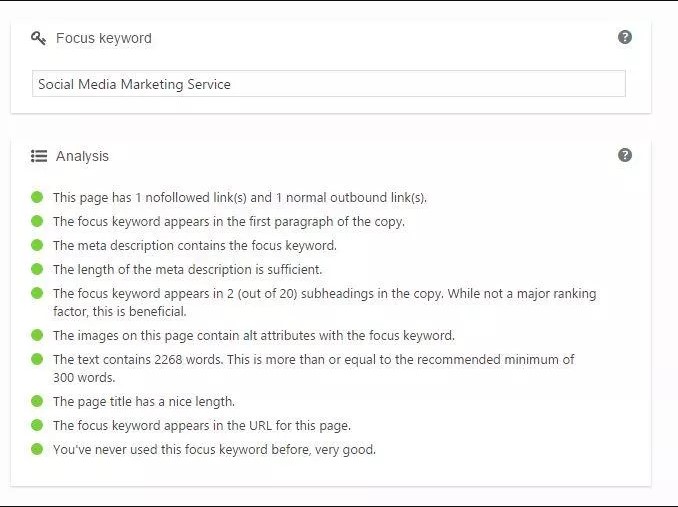Click the 2268 words text length message

click(313, 368)
